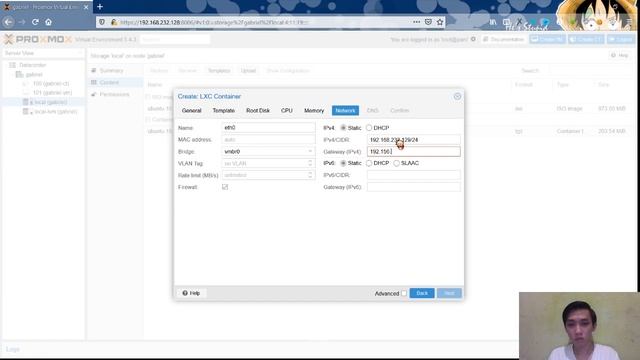The height and width of the screenshot is (360, 640).
Task: Adjust the Rate limit spinner
Action: tap(310, 175)
